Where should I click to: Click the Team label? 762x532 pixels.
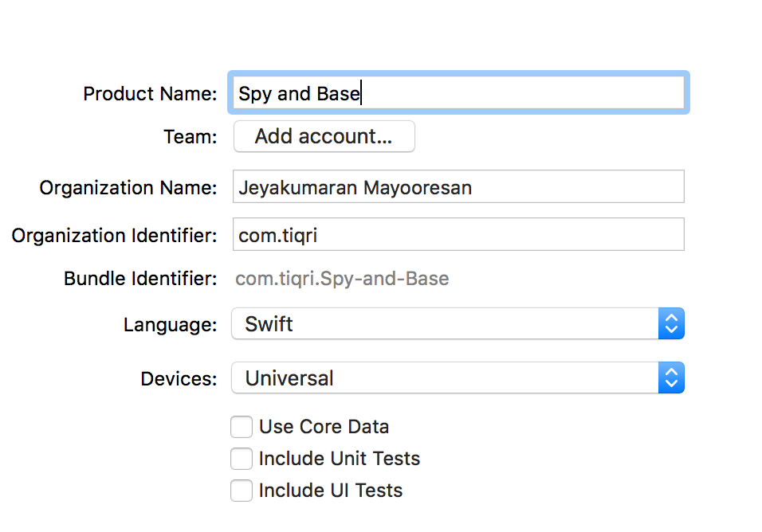pos(190,137)
